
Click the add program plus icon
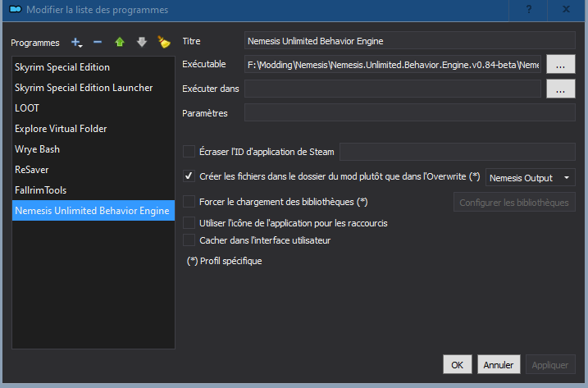pyautogui.click(x=77, y=42)
